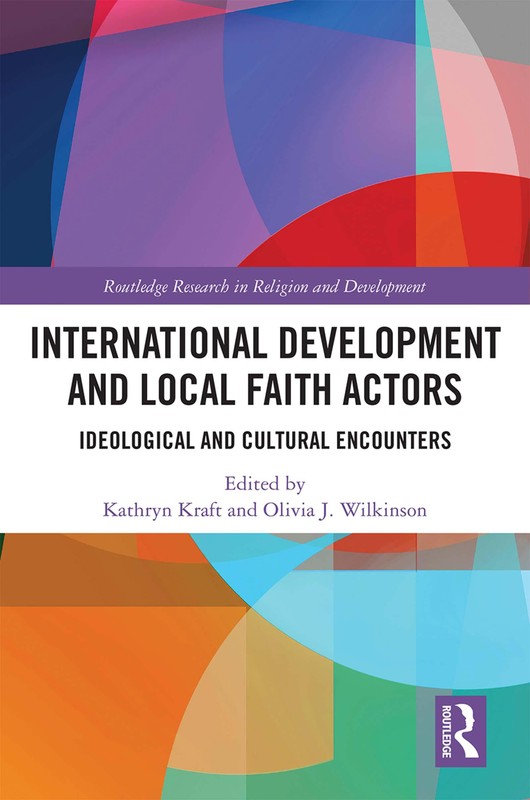Click the subtitle IDEOLOGICAL AND CULTURAL ENCOUNTERS
Screen dimensions: 530x800
point(265,440)
